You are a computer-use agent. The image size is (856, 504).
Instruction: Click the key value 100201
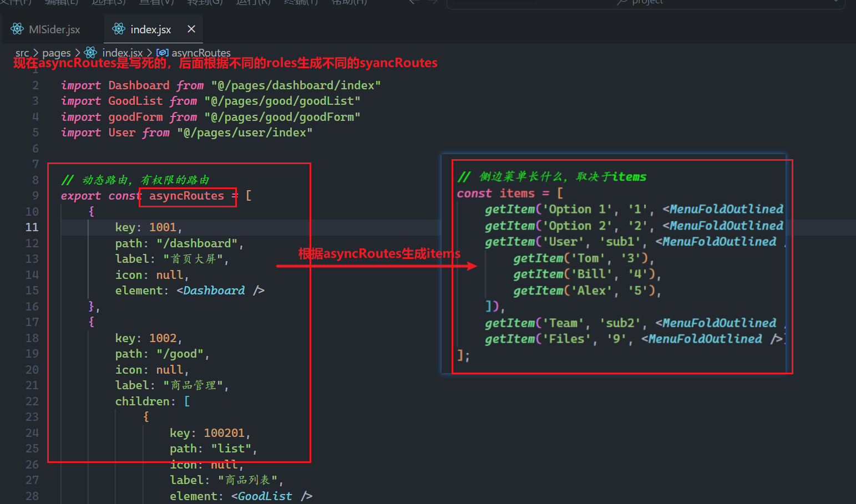(x=224, y=433)
